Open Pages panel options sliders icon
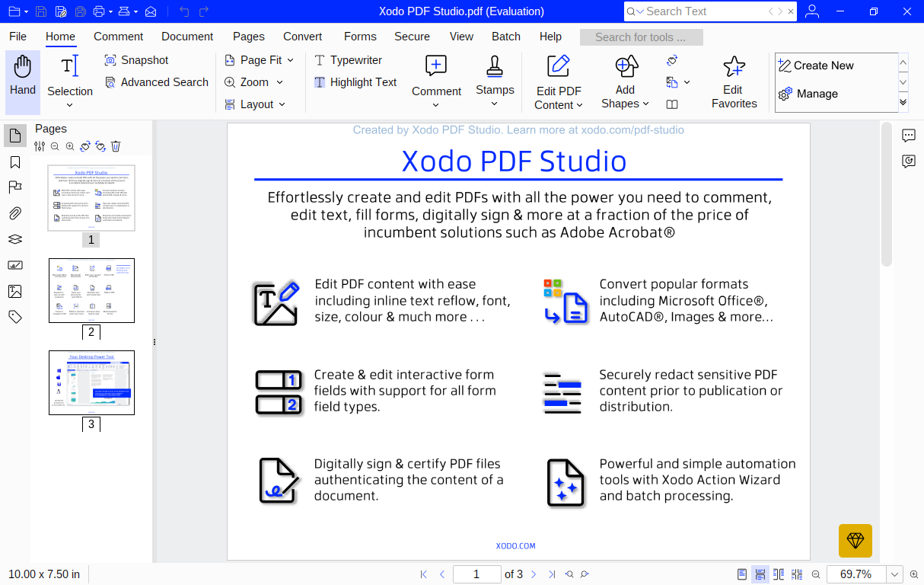 40,146
